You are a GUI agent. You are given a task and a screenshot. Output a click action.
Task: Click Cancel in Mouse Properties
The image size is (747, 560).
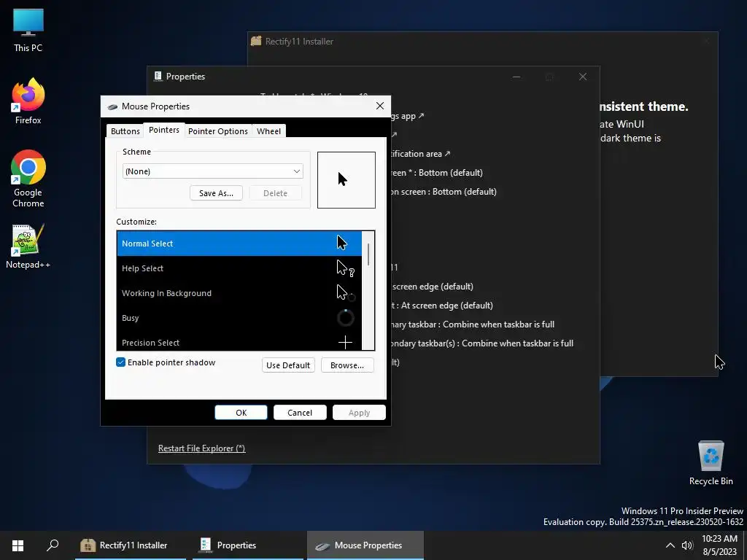(x=300, y=413)
